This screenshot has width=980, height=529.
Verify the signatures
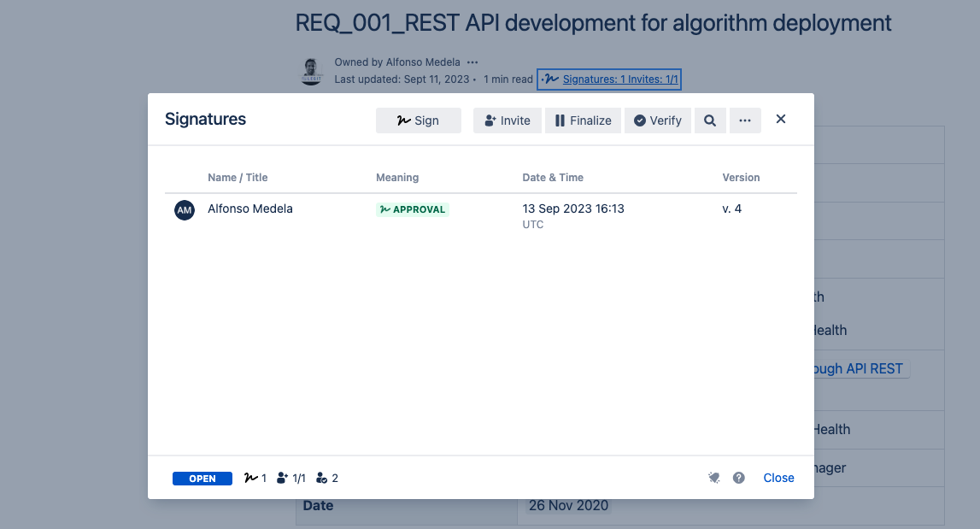click(x=657, y=120)
